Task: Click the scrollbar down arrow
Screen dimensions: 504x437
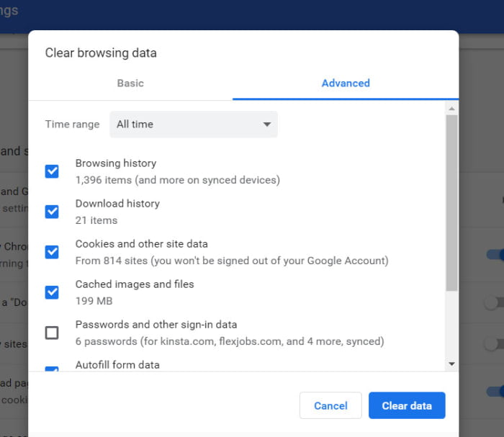Action: [x=451, y=364]
